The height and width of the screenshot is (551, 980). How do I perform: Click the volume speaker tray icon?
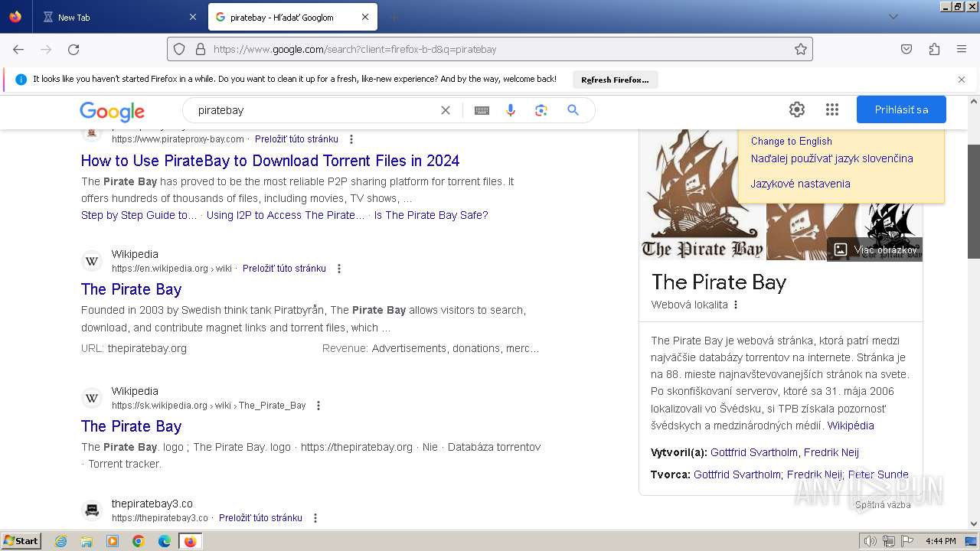871,541
